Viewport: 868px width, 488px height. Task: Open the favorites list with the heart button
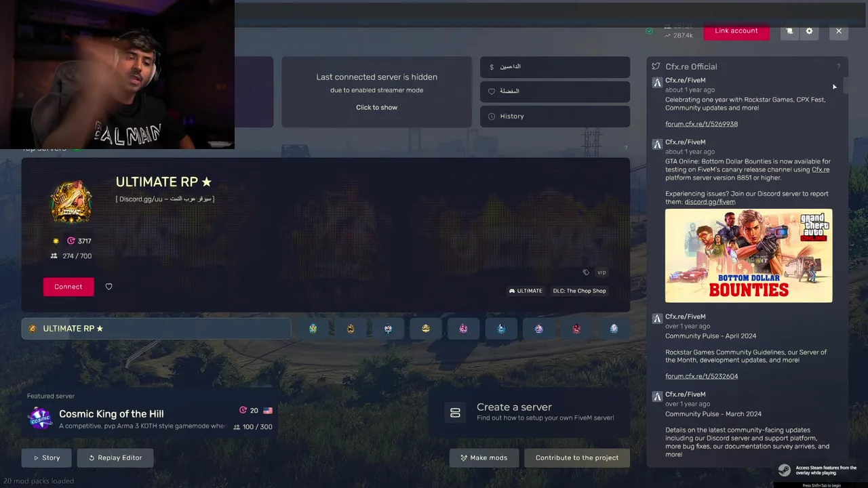555,91
